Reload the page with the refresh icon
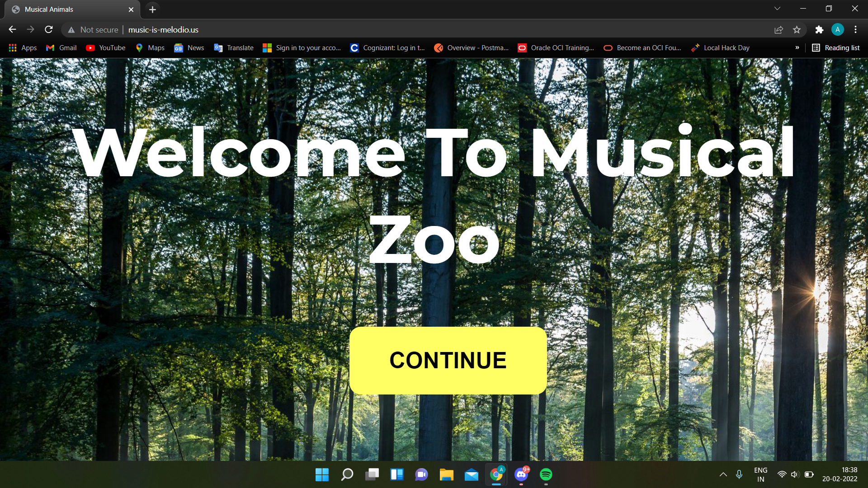The width and height of the screenshot is (868, 488). click(49, 30)
